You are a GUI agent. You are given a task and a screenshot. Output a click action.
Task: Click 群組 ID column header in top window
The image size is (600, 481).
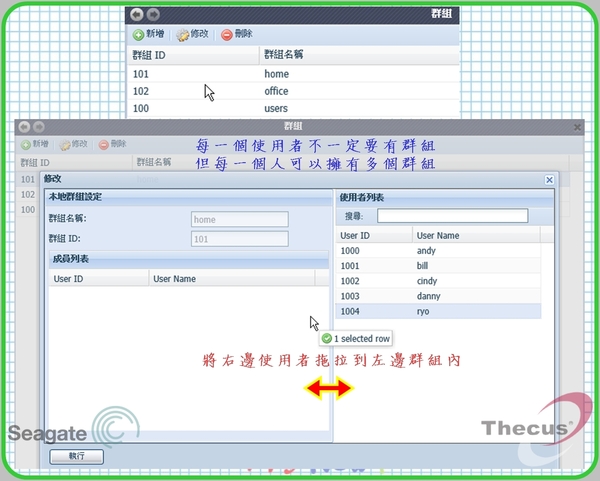tap(194, 55)
